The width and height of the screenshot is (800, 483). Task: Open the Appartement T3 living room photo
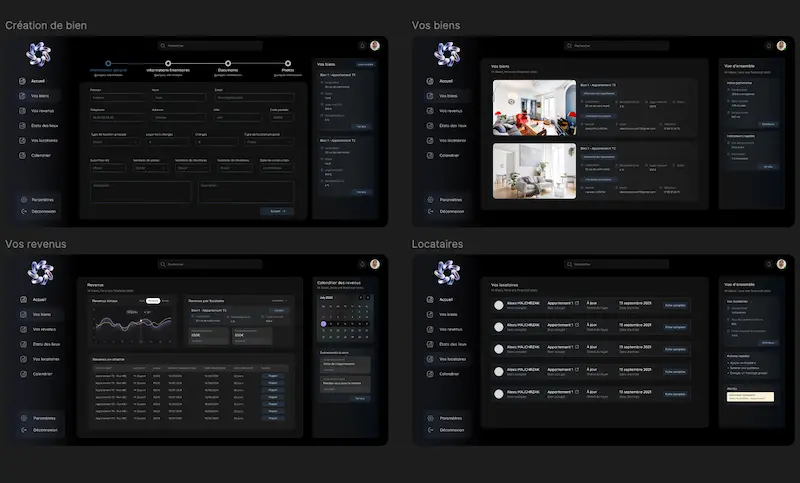coord(534,108)
